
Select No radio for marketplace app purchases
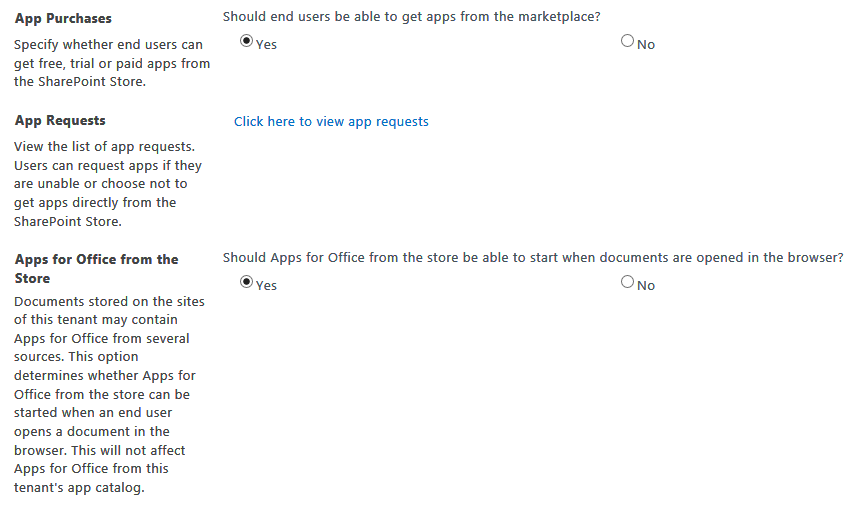(627, 42)
